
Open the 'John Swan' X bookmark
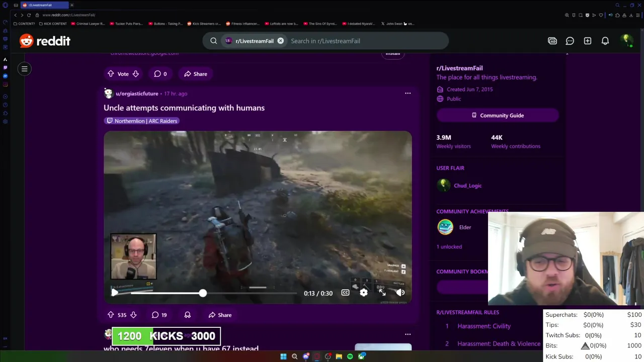click(x=397, y=24)
